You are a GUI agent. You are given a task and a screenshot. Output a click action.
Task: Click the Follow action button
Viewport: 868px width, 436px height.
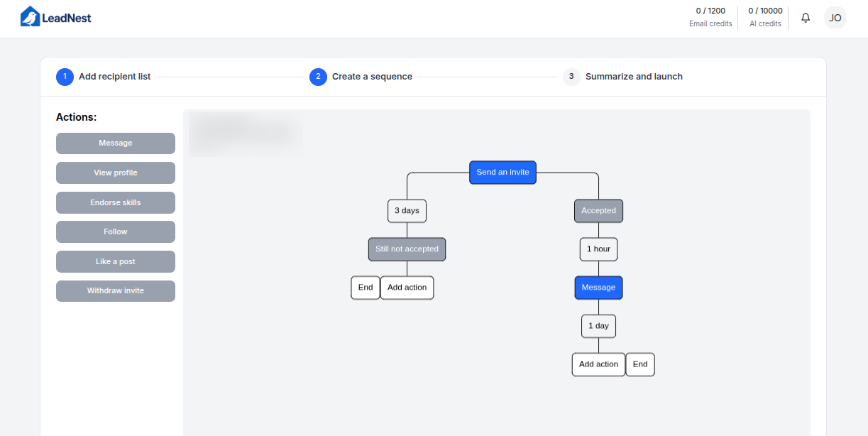point(116,232)
